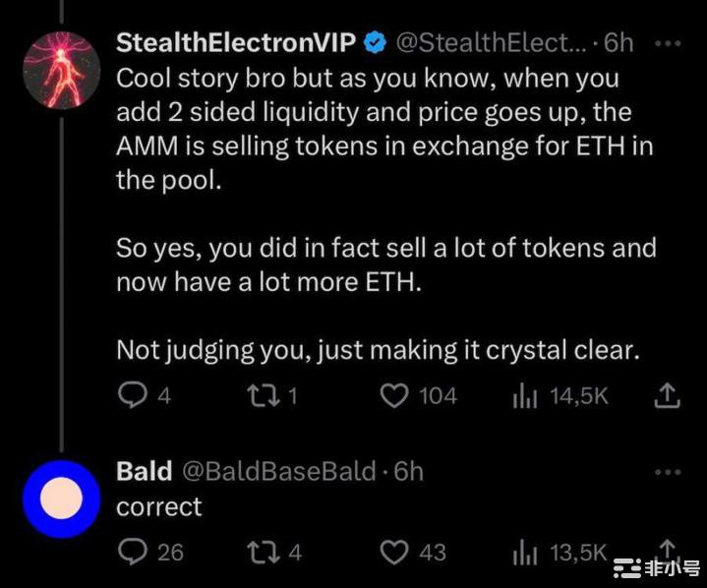The height and width of the screenshot is (588, 707).
Task: Share Bald's reply tweet
Action: pyautogui.click(x=668, y=547)
